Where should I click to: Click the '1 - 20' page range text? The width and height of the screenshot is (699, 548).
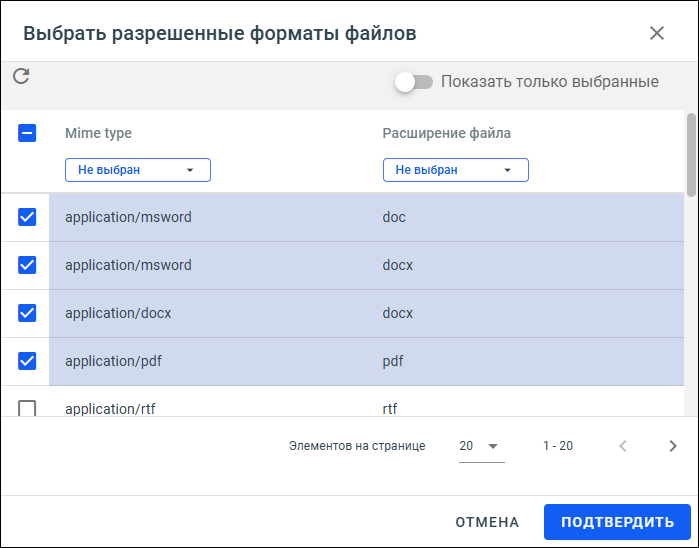point(558,446)
